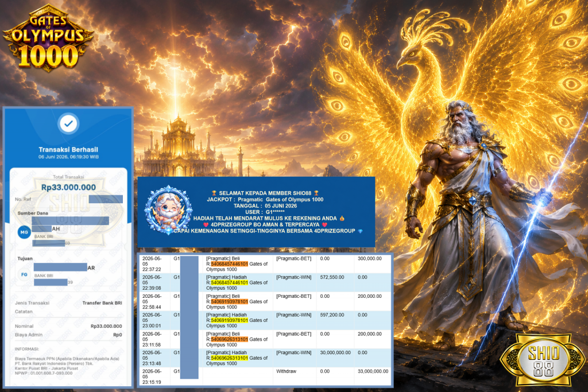The image size is (588, 392).
Task: Click the blue diamond emoji in banner
Action: tap(360, 231)
